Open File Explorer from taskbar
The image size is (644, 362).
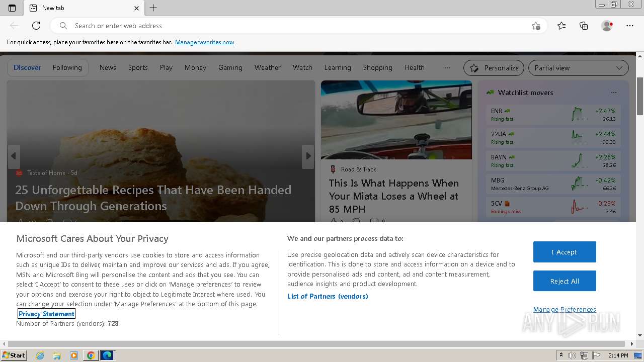coord(57,355)
